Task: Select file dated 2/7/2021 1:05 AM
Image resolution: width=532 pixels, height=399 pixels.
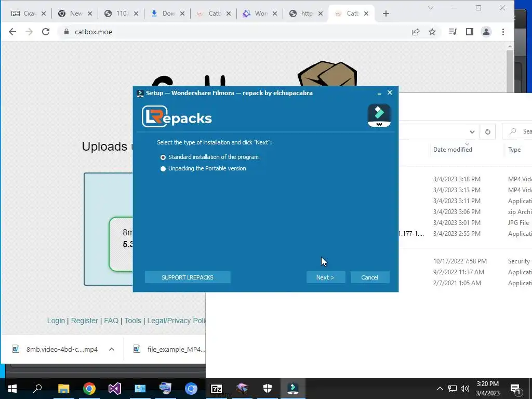Action: coord(457,283)
